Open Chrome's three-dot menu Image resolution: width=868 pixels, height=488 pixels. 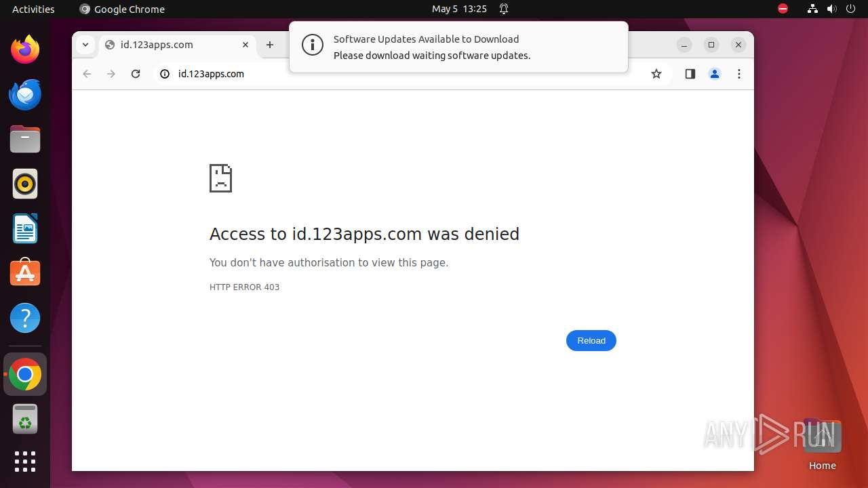739,74
